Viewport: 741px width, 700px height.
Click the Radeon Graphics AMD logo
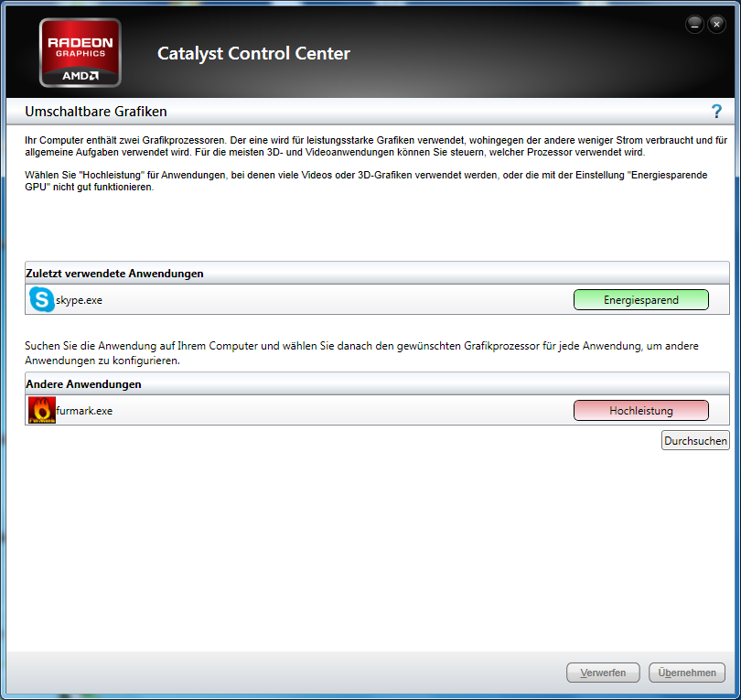[81, 52]
